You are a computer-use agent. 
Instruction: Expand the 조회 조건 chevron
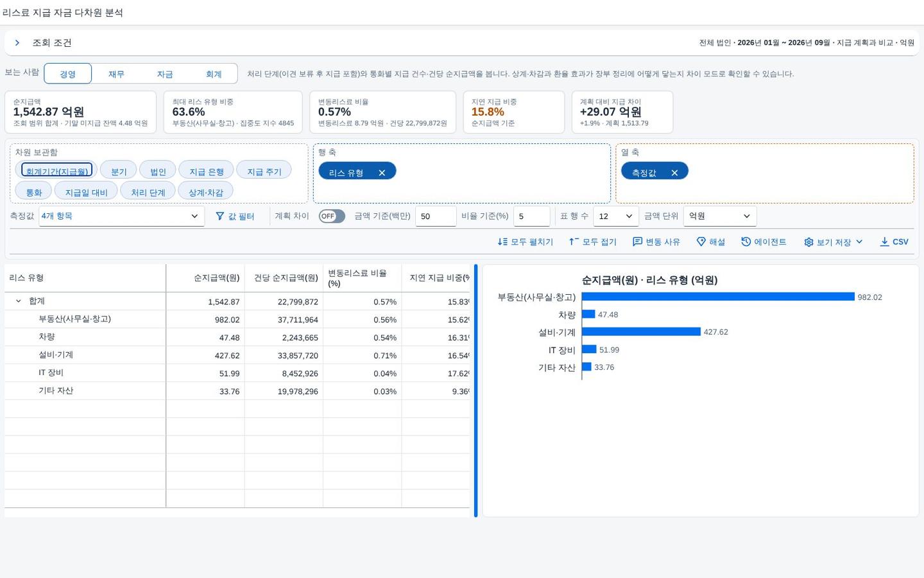(x=17, y=43)
